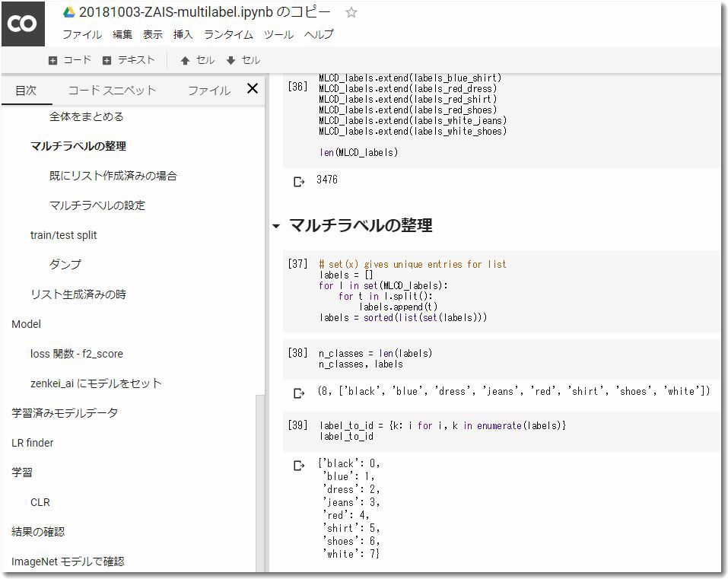Click the output icon for the label_to_id dictionary
This screenshot has height=579, width=728.
click(299, 465)
